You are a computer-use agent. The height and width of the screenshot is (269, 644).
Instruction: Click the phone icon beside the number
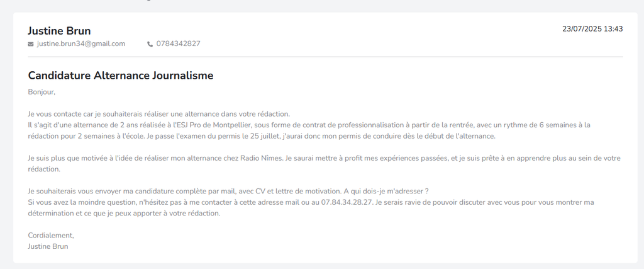150,44
